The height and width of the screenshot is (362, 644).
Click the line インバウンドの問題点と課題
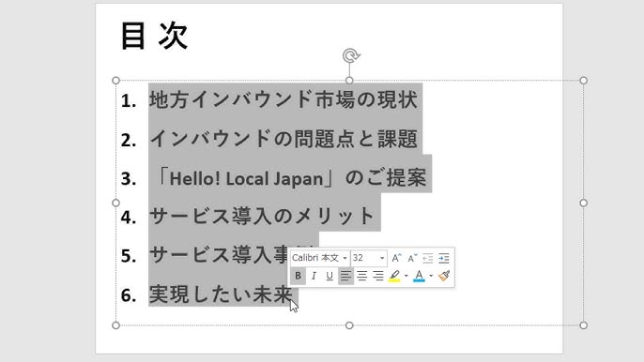click(284, 139)
